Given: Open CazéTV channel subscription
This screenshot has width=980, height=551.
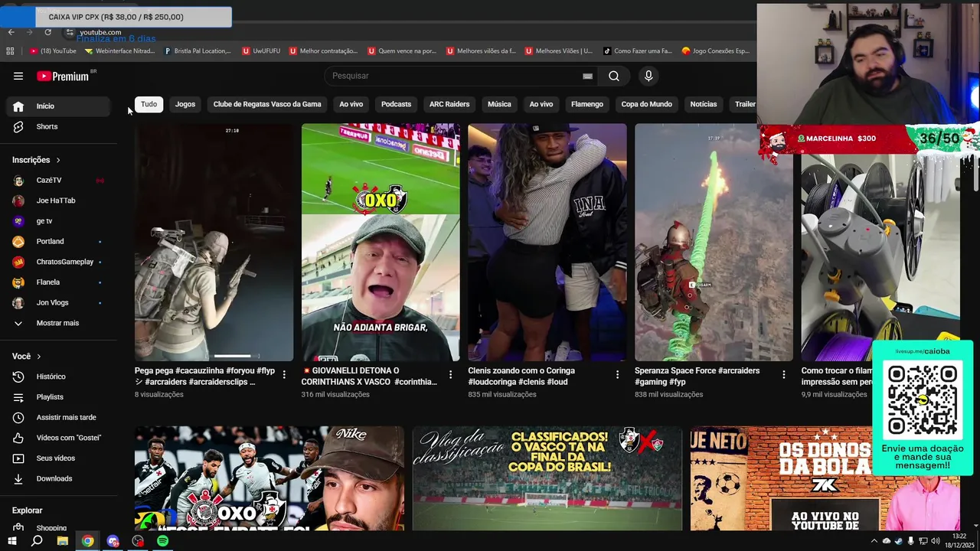Looking at the screenshot, I should pos(58,180).
